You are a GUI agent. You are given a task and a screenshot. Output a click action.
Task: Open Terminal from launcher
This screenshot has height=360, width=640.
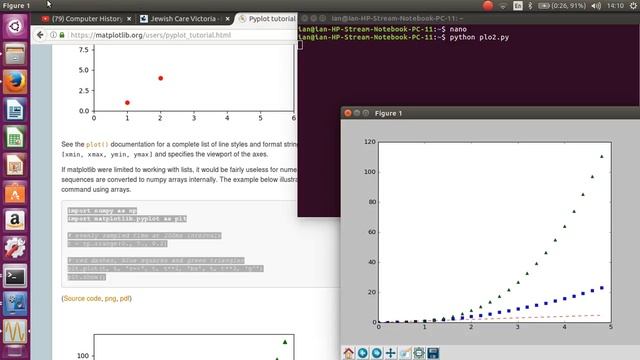[x=15, y=276]
